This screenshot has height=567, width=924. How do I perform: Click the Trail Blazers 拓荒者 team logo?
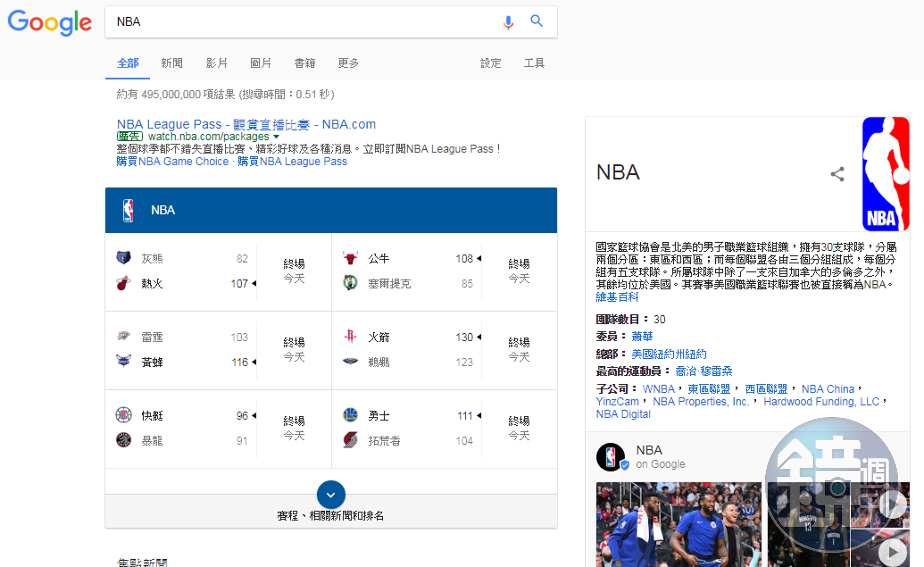coord(350,440)
